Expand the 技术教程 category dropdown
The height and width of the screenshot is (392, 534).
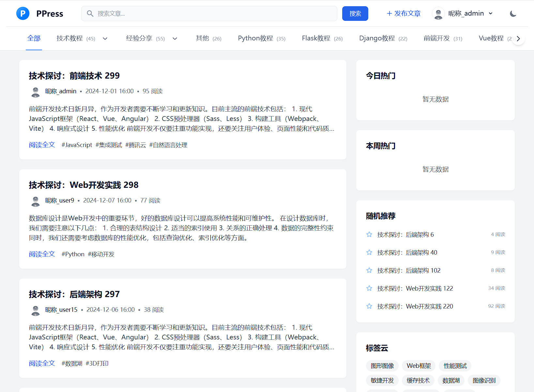click(105, 38)
